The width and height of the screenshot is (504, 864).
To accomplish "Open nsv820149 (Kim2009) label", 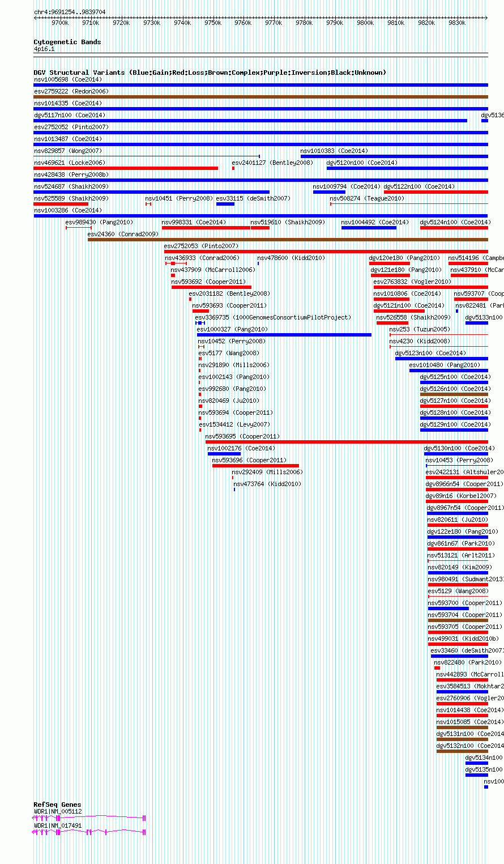I will coord(460,567).
